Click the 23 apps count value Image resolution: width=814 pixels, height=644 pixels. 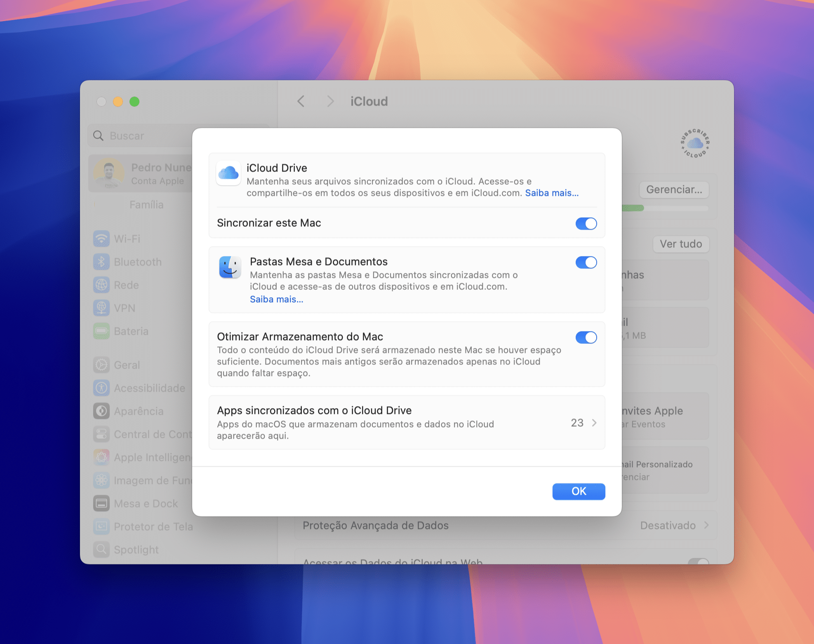577,423
